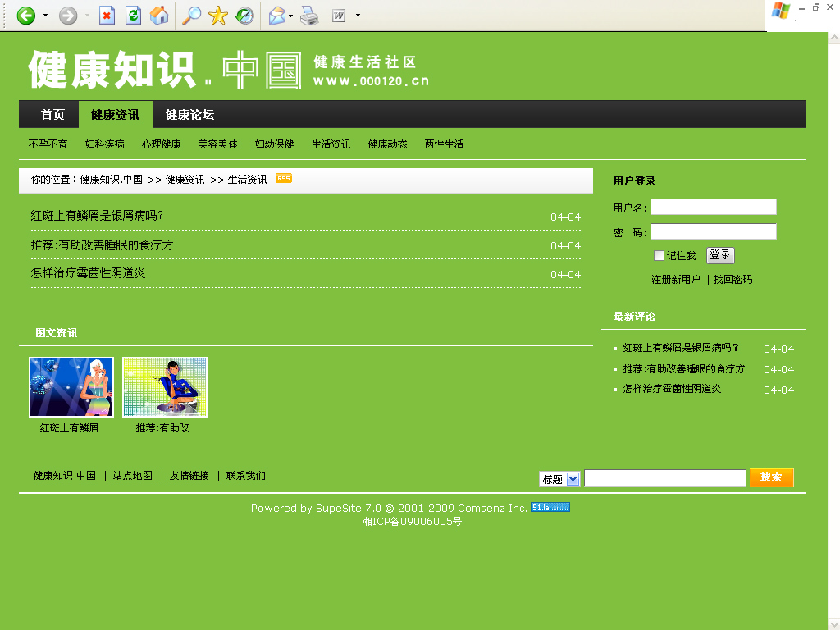
Task: Open 推荐:有助改善睡眠的食疗方 under 最新评论
Action: pyautogui.click(x=683, y=368)
